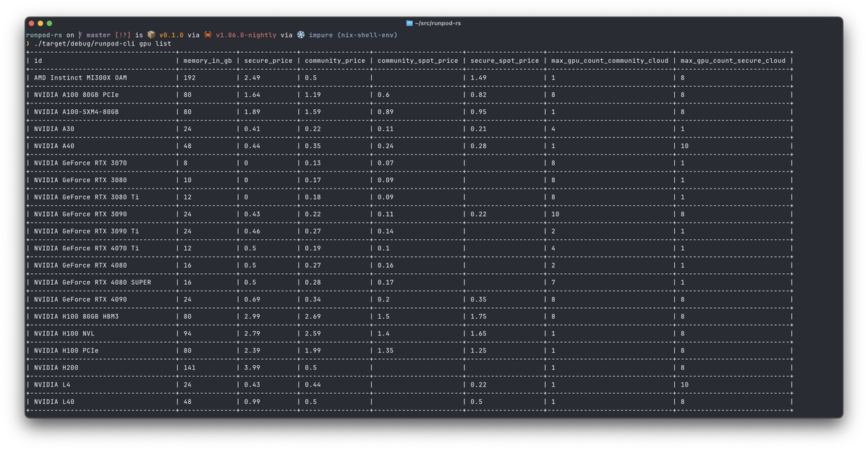Click the git branch icon before master
This screenshot has height=451, width=868.
(x=81, y=35)
